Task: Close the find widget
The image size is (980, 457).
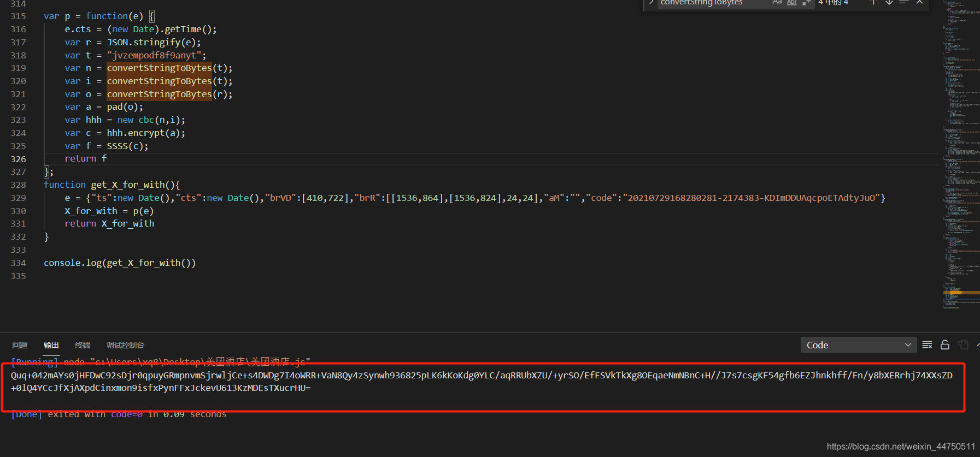Action: pos(920,3)
